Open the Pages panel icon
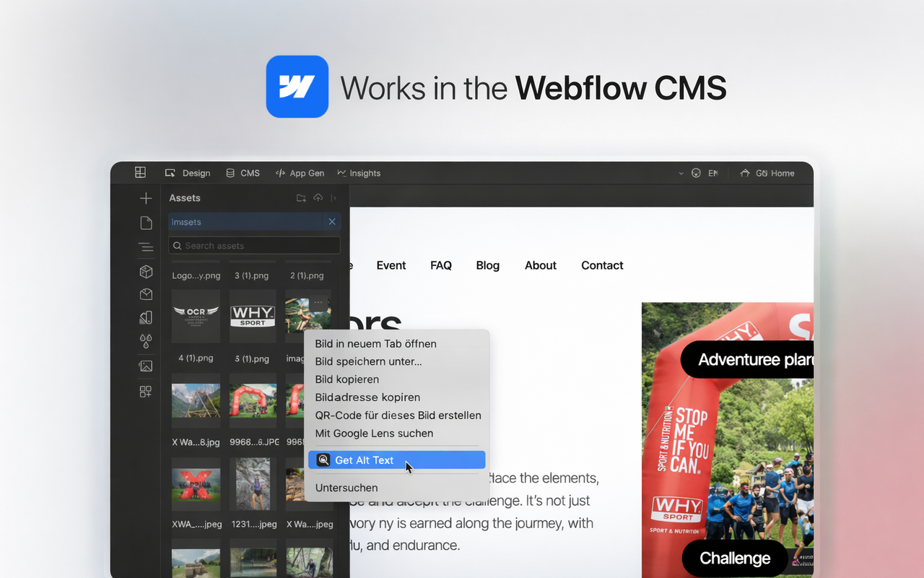The image size is (924, 578). point(146,223)
